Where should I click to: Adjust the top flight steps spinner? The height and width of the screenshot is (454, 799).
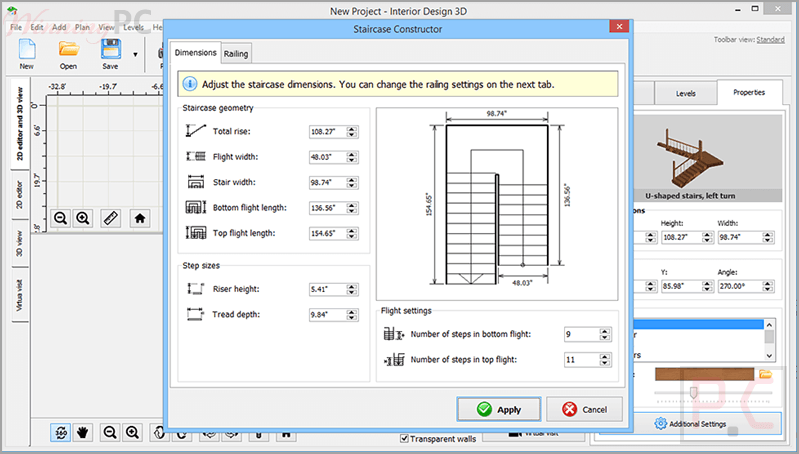point(604,360)
